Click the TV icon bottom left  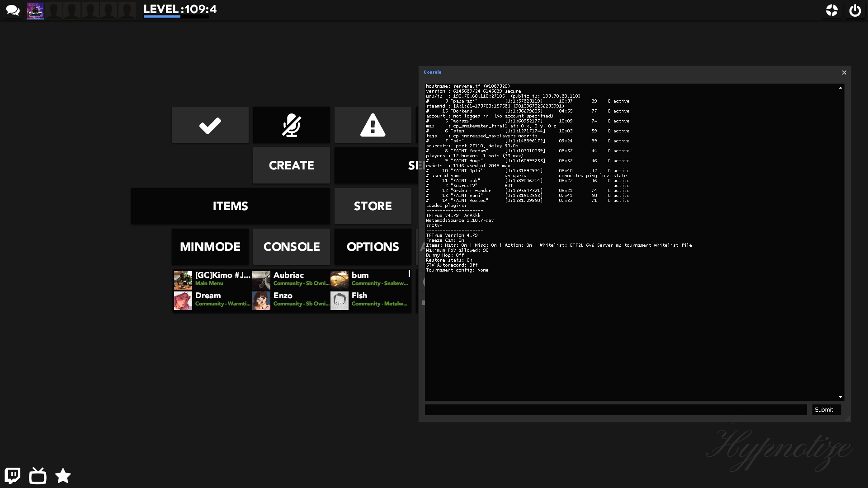[38, 475]
